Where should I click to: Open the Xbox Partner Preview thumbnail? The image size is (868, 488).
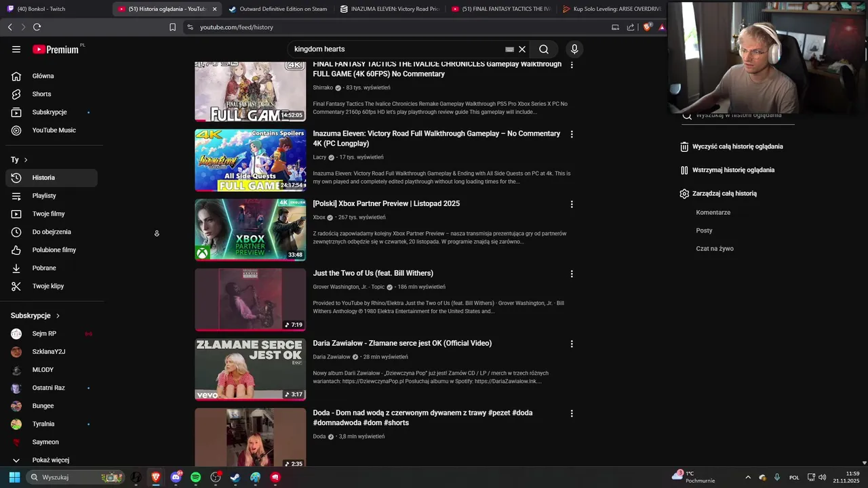(x=250, y=230)
